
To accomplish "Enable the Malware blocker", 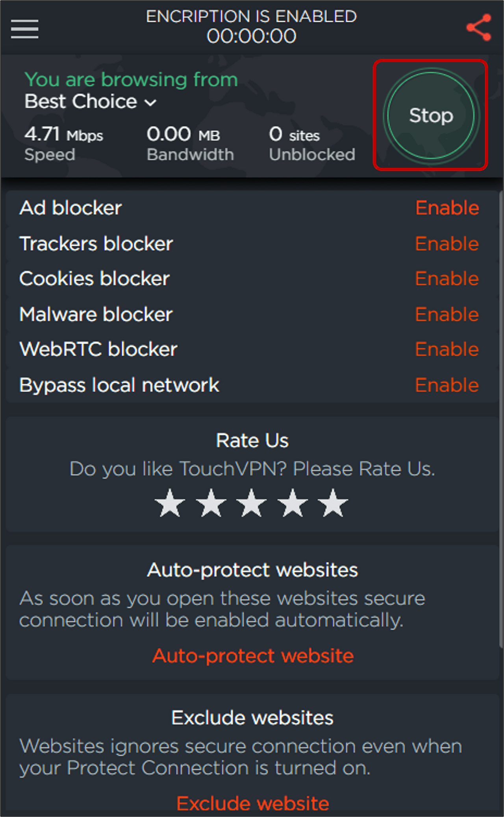I will [447, 314].
